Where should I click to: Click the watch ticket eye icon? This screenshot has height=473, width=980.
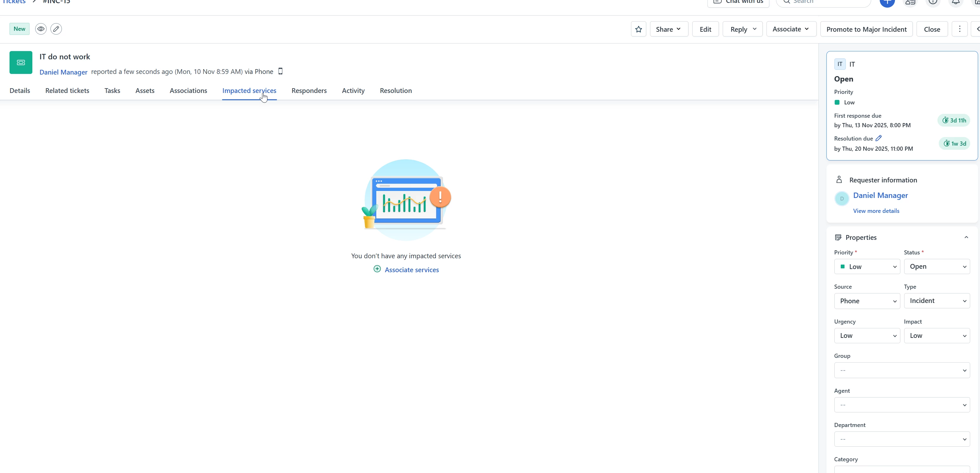[x=41, y=29]
